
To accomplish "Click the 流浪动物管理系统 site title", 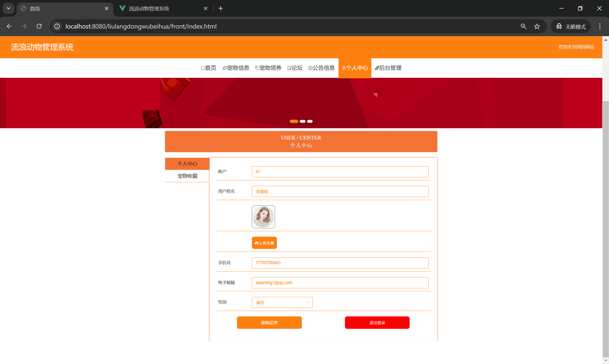I will [42, 47].
